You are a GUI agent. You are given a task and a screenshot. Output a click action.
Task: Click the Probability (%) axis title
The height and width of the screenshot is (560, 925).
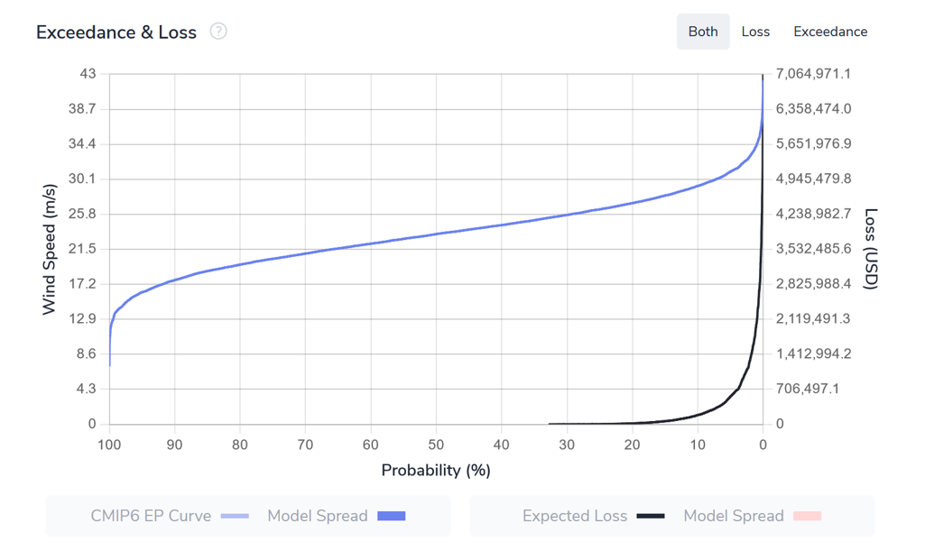tap(436, 470)
